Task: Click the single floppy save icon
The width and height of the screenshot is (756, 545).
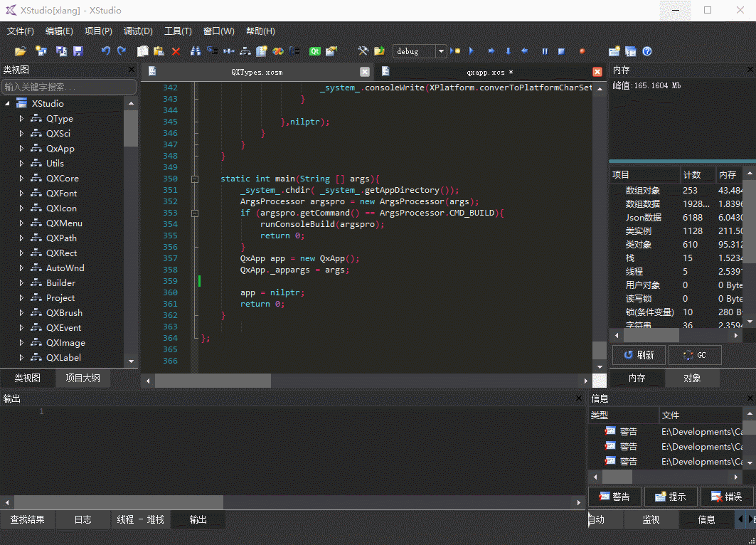Action: click(x=78, y=51)
